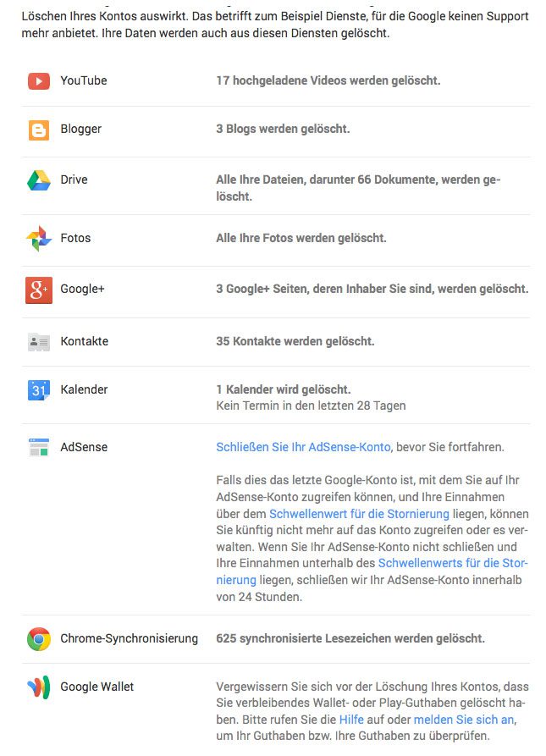Viewport: 546px width, 756px height.
Task: Click the '17 hochgeladene Videos werden gelöscht' text
Action: (328, 81)
